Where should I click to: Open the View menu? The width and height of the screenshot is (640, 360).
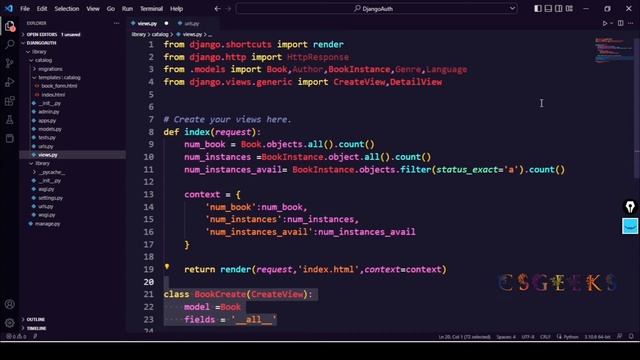93,9
